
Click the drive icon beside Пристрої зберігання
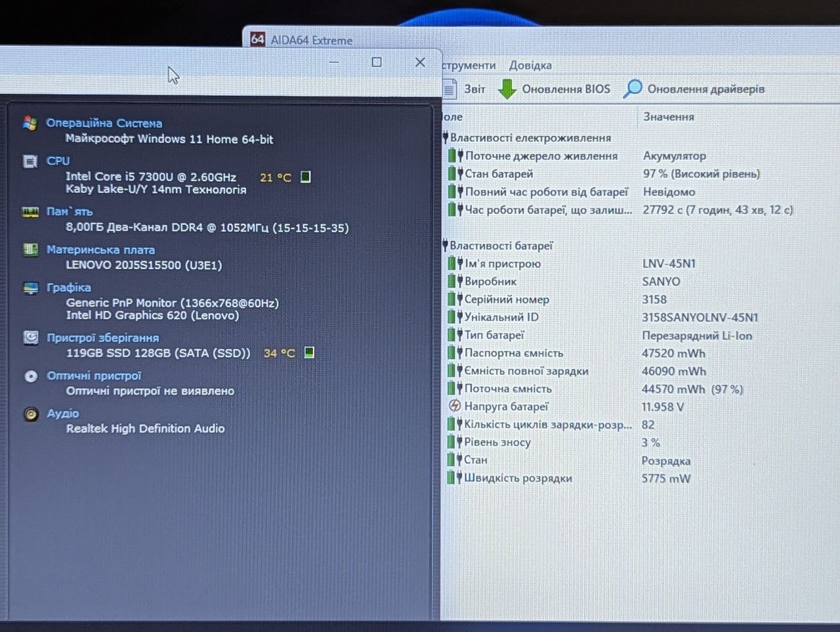tap(30, 337)
